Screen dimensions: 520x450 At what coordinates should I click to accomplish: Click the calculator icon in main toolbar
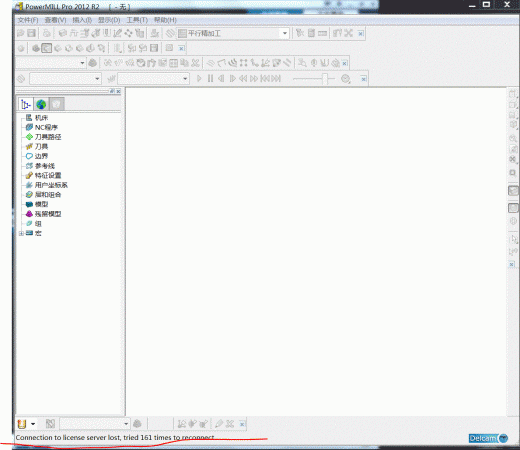(x=311, y=33)
